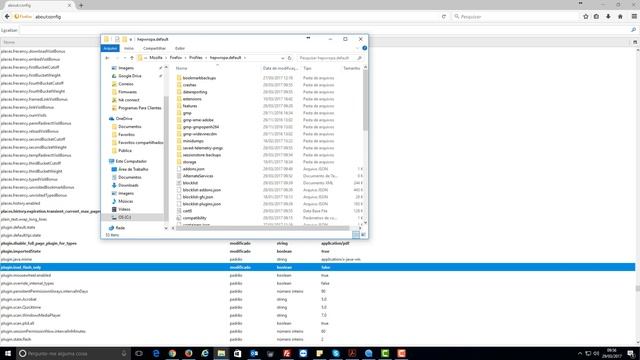The height and width of the screenshot is (360, 640).
Task: Select the extensions folder
Action: (192, 99)
